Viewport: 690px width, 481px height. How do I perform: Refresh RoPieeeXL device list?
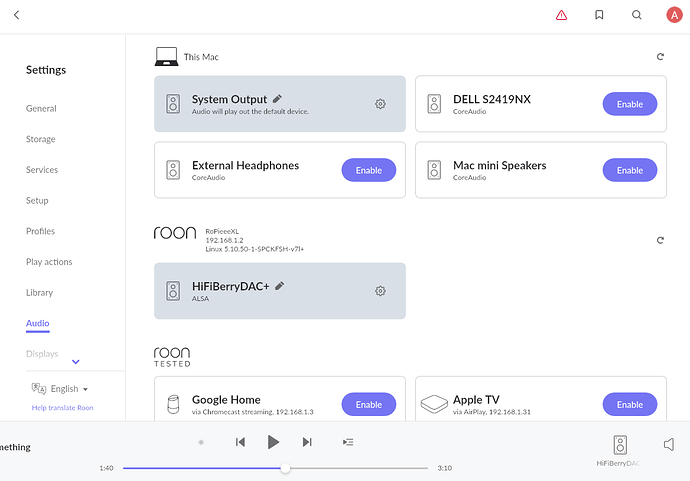[660, 240]
